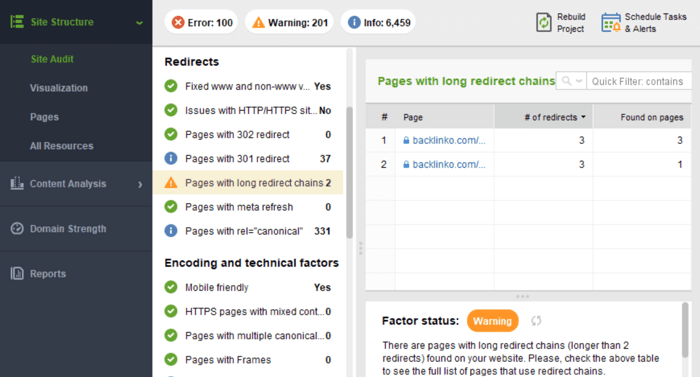Screen dimensions: 700x377
Task: Open the Site Audit section
Action: (x=52, y=59)
